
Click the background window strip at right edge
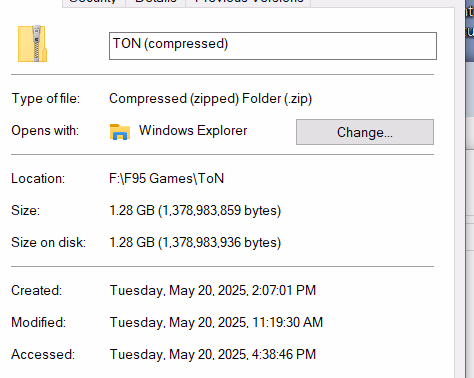[x=470, y=189]
